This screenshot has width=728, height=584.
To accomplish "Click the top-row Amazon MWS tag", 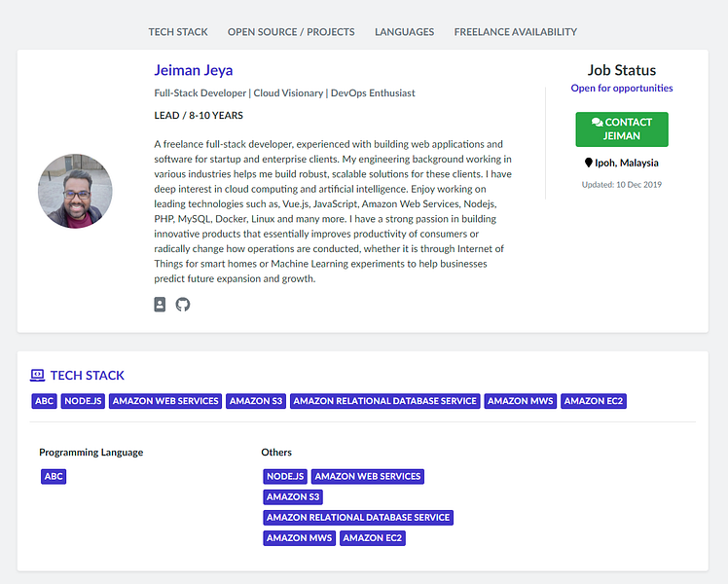I will click(x=521, y=401).
